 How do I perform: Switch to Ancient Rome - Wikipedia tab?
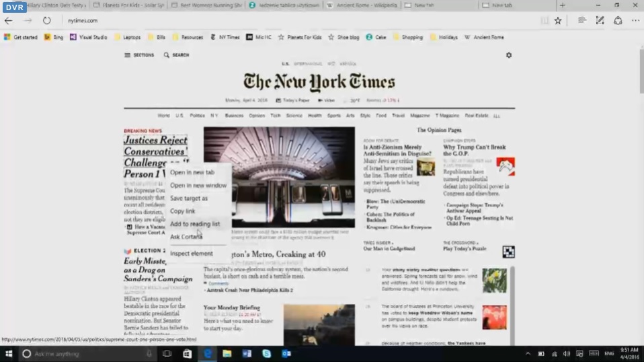coord(362,5)
